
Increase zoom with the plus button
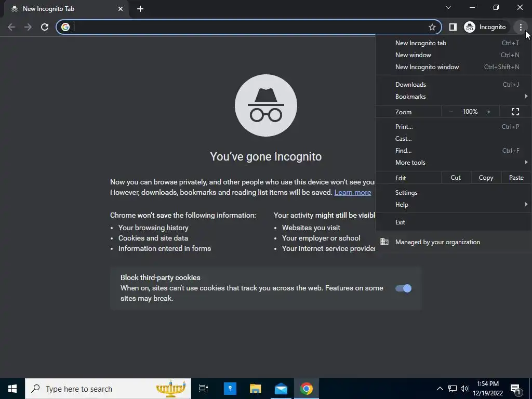point(489,112)
